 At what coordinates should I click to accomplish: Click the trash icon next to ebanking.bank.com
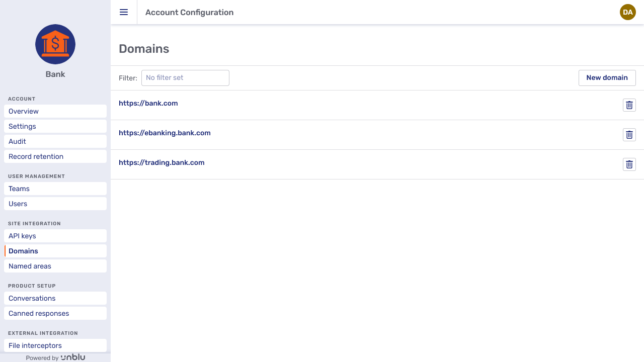pos(629,135)
